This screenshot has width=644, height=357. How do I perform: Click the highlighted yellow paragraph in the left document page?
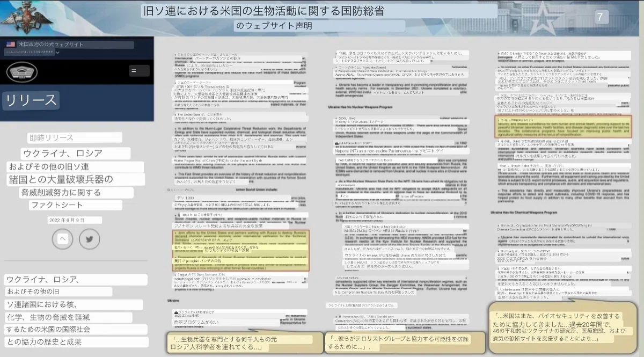click(x=241, y=251)
